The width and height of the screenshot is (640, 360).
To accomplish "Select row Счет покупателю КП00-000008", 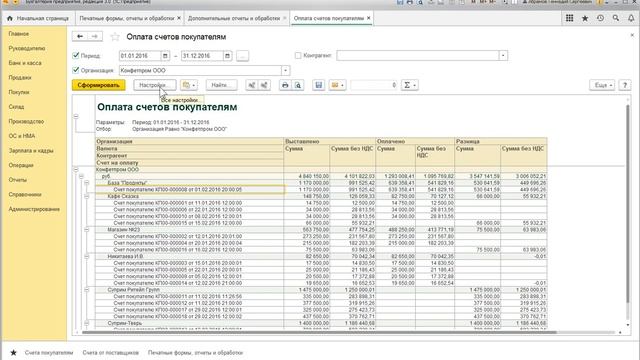I will 189,190.
